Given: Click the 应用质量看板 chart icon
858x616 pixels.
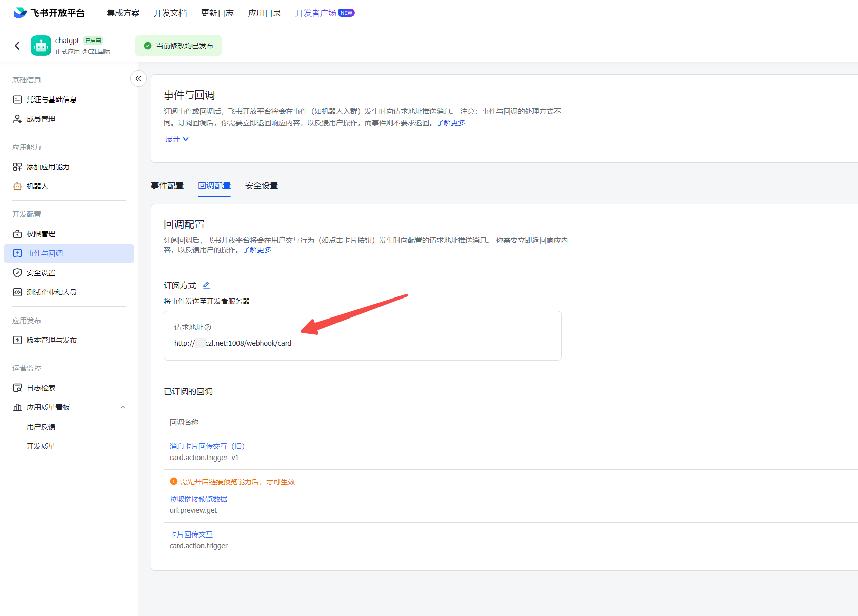Looking at the screenshot, I should coord(17,407).
